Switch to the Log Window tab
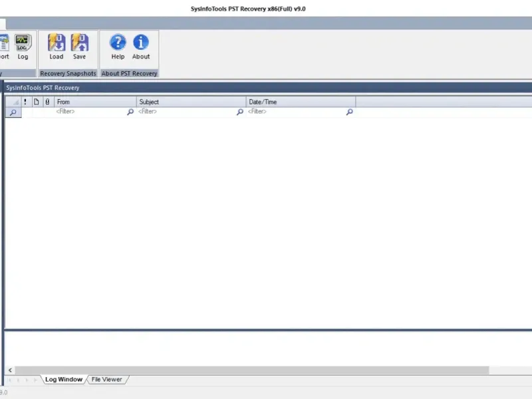The height and width of the screenshot is (399, 532). click(64, 379)
